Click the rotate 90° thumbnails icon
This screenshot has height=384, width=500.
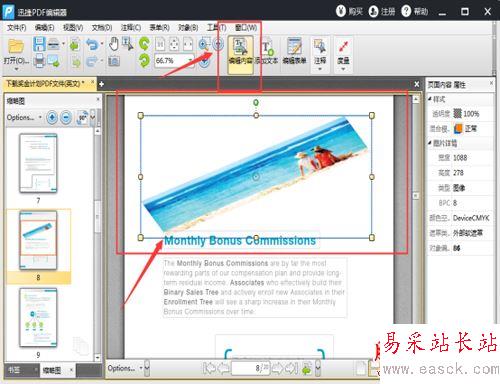[82, 117]
